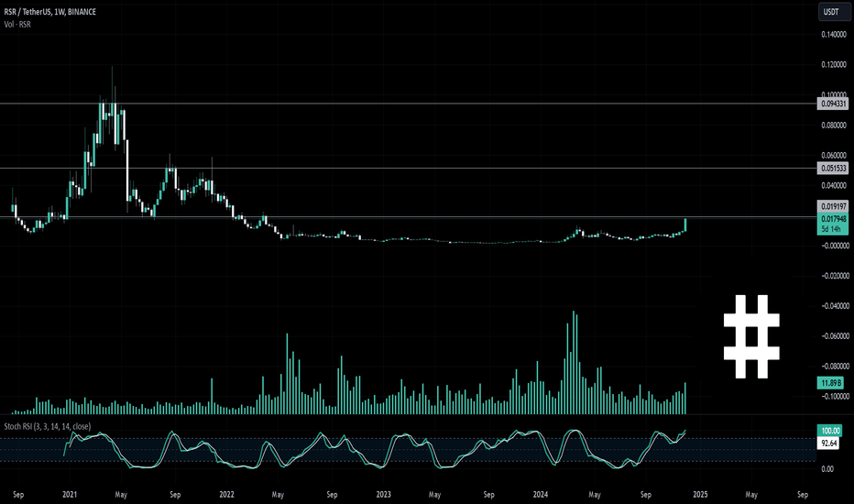
Task: Click the -0.040000 price axis label
Action: coord(834,306)
